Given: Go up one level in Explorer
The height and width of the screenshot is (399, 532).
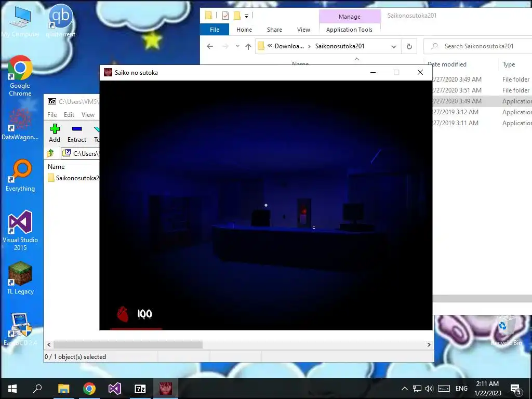Looking at the screenshot, I should coord(248,46).
